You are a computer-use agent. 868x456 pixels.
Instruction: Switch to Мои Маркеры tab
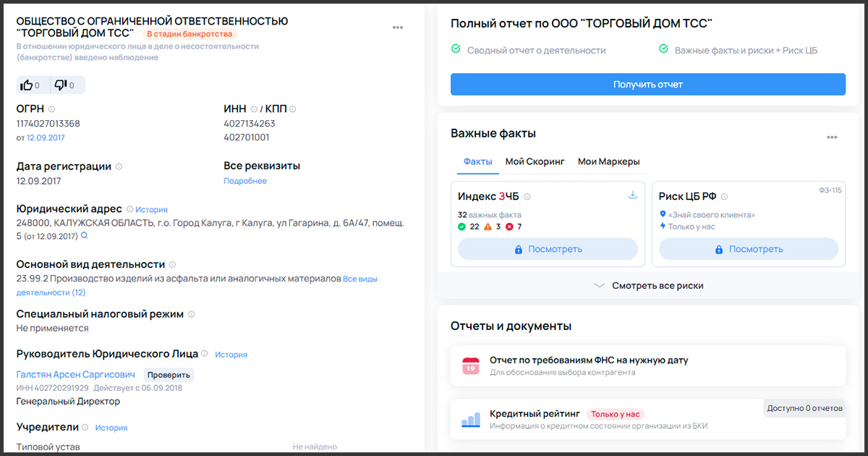coord(608,161)
